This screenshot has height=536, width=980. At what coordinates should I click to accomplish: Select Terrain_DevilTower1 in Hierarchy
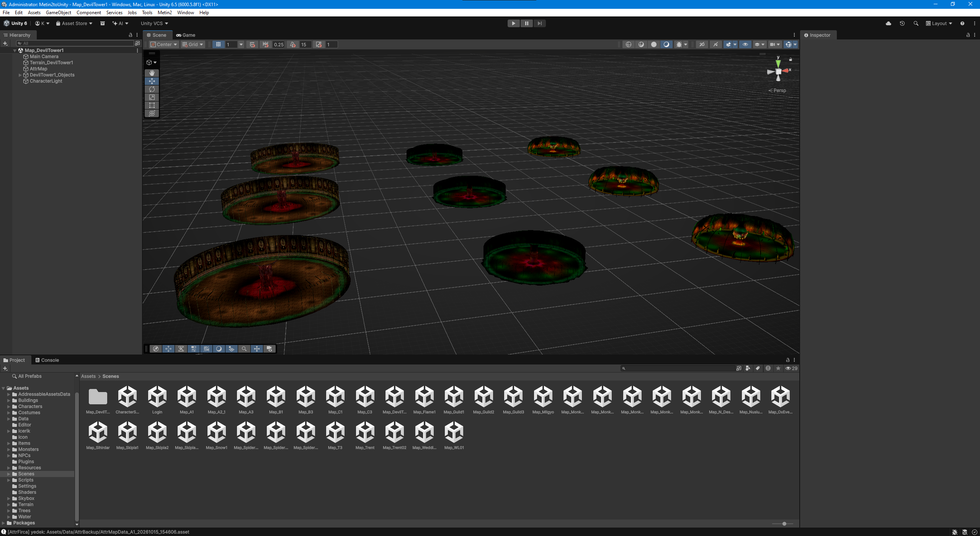click(x=51, y=63)
